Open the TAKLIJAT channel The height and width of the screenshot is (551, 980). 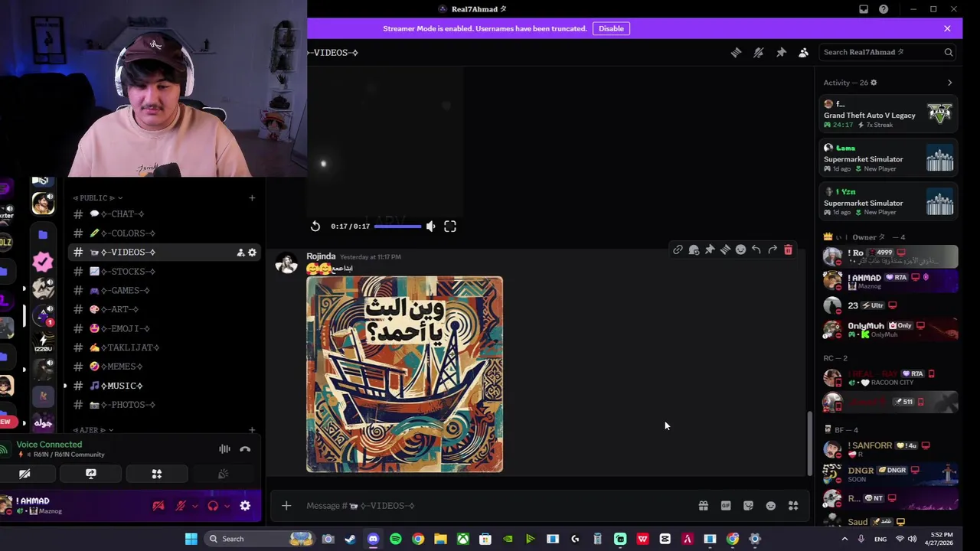pos(165,347)
